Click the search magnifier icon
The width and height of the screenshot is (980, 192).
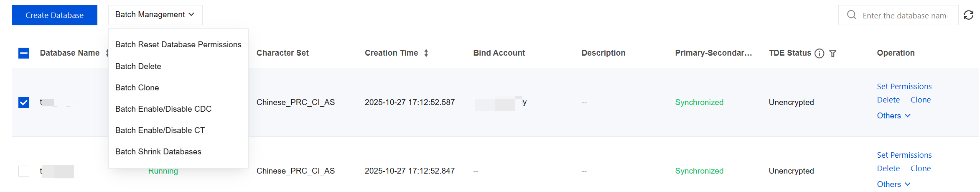pyautogui.click(x=851, y=15)
